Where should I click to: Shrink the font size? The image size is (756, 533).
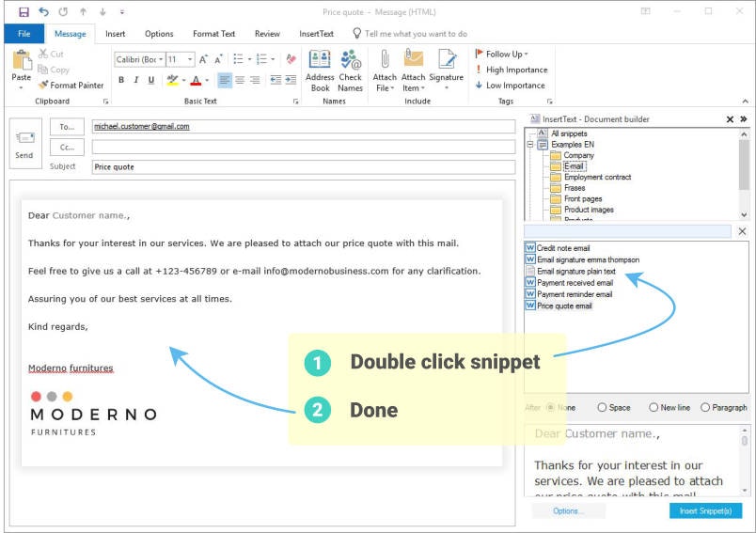point(218,59)
